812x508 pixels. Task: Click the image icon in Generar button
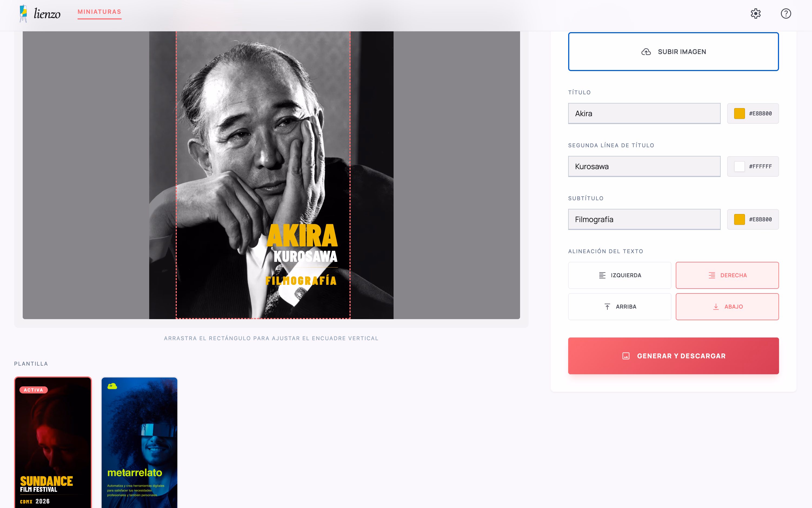click(x=626, y=356)
